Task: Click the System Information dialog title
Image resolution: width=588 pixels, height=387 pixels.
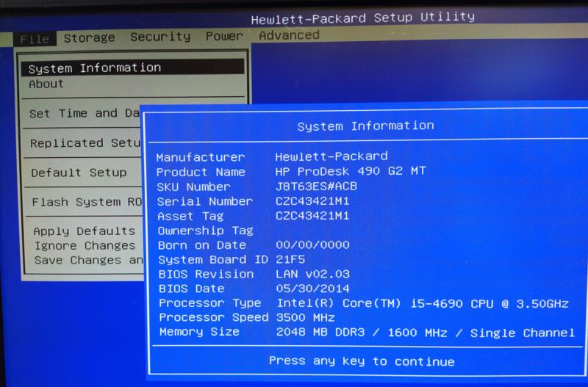Action: click(365, 126)
